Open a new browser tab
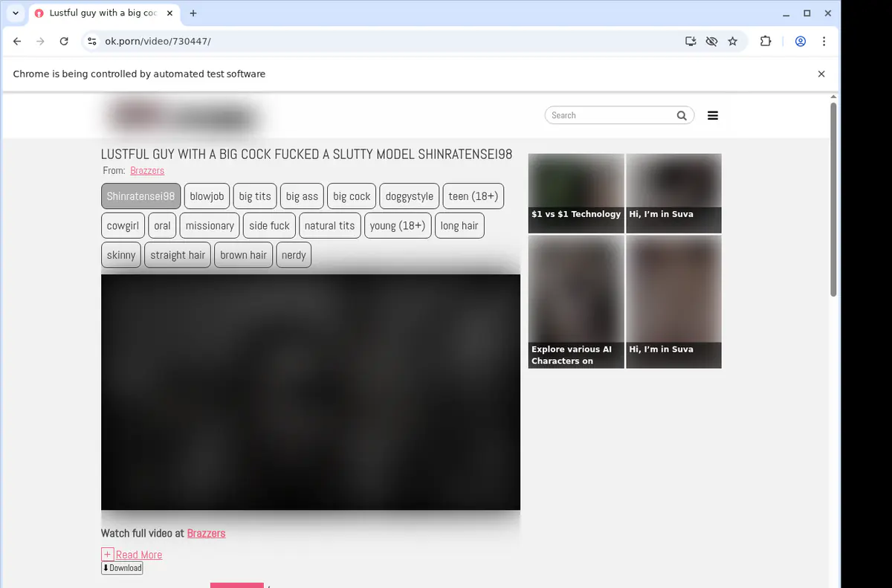Viewport: 892px width, 588px height. [x=193, y=13]
